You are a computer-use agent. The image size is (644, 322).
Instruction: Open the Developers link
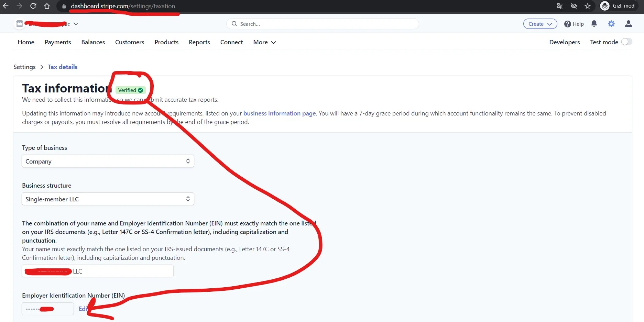point(564,42)
